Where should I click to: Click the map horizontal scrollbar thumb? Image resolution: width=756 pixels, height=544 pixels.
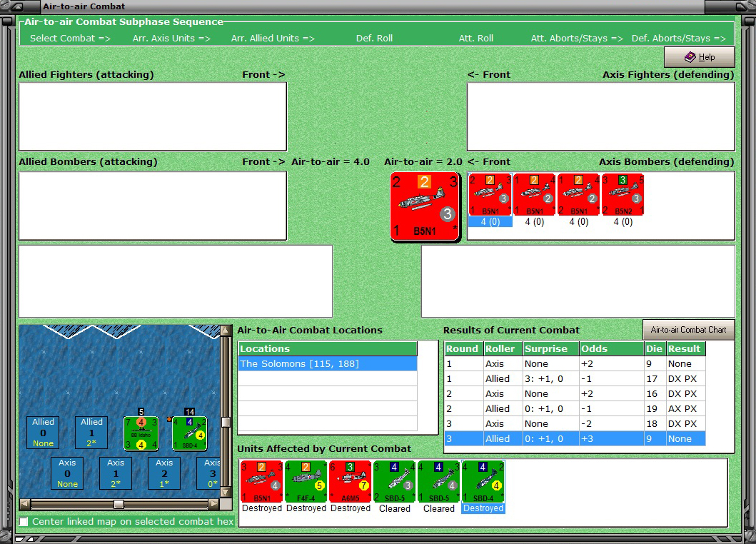click(119, 504)
